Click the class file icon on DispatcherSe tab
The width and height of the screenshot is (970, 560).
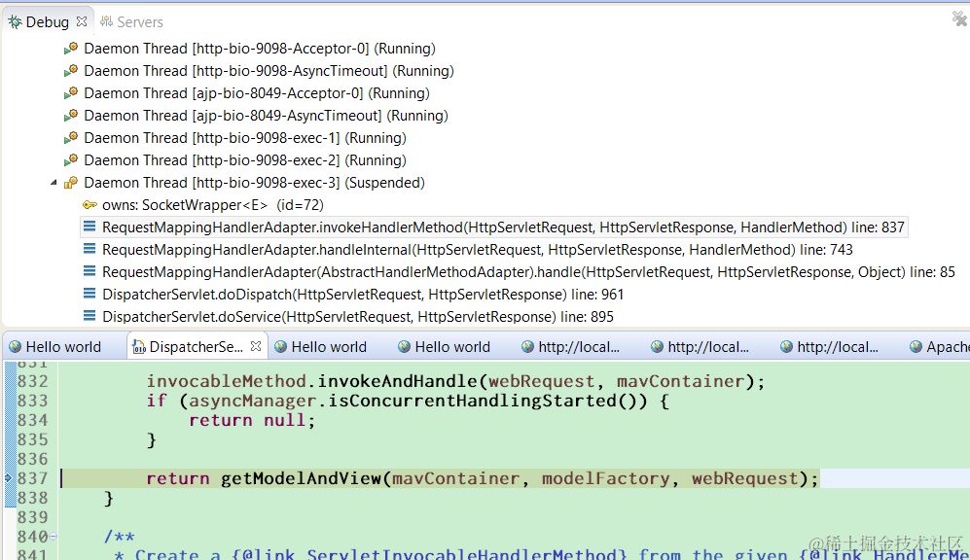click(139, 347)
